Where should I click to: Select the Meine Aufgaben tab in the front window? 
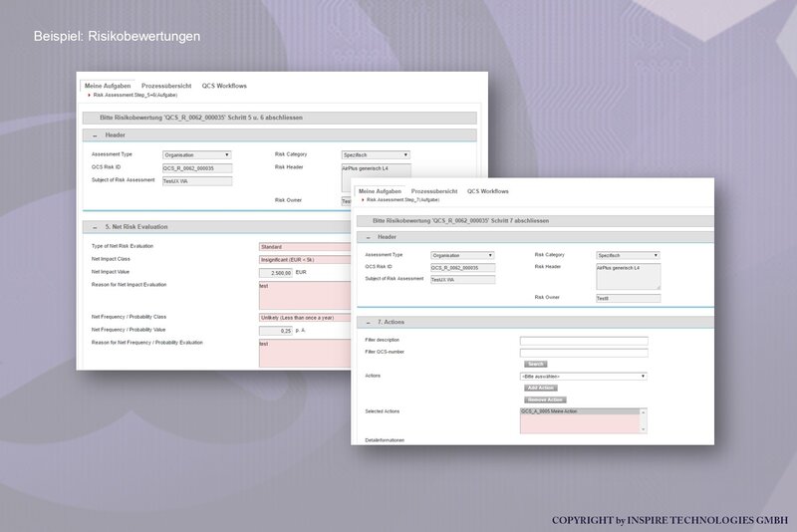click(380, 191)
